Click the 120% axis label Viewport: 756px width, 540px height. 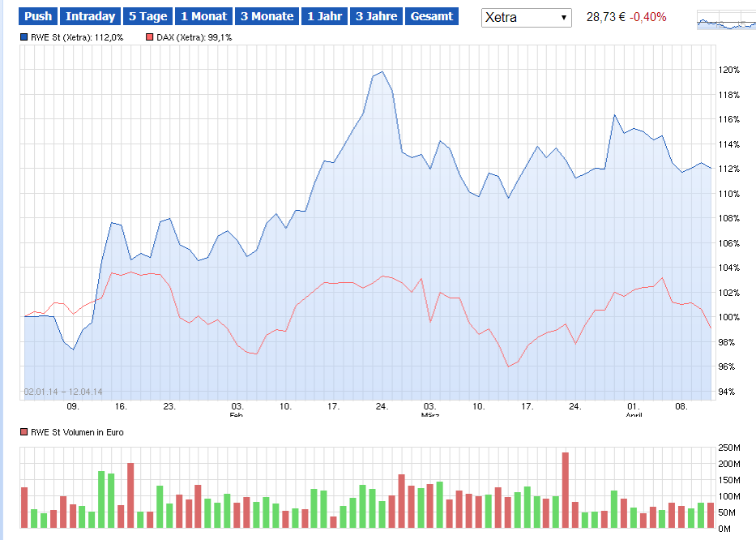point(728,70)
